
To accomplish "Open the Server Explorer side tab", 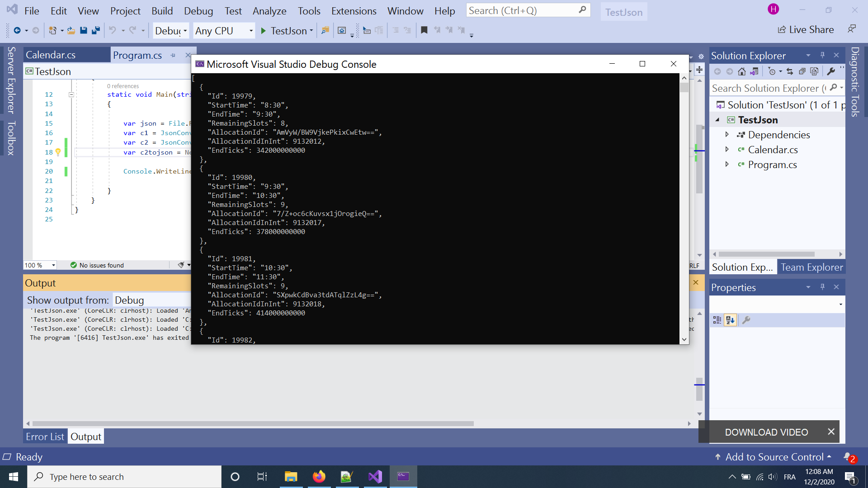I will (11, 80).
